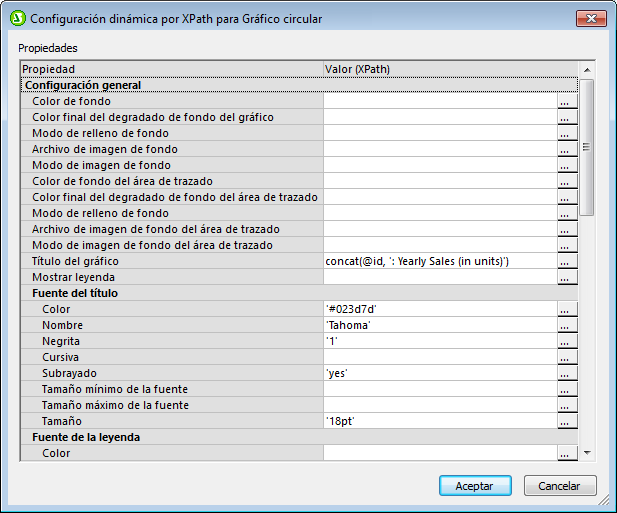The image size is (617, 513).
Task: Click the Valor (XPath) column header
Action: pos(449,69)
